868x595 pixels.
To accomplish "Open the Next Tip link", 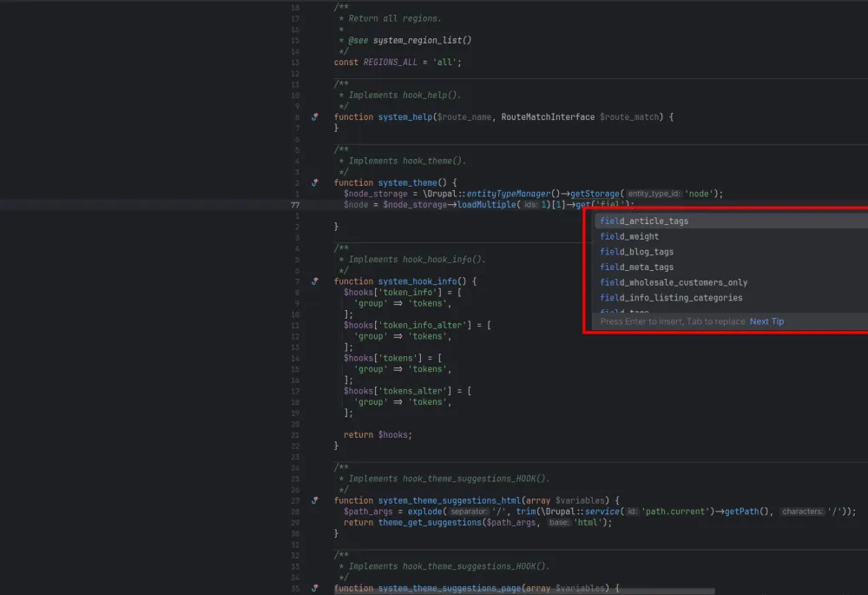I will (766, 321).
